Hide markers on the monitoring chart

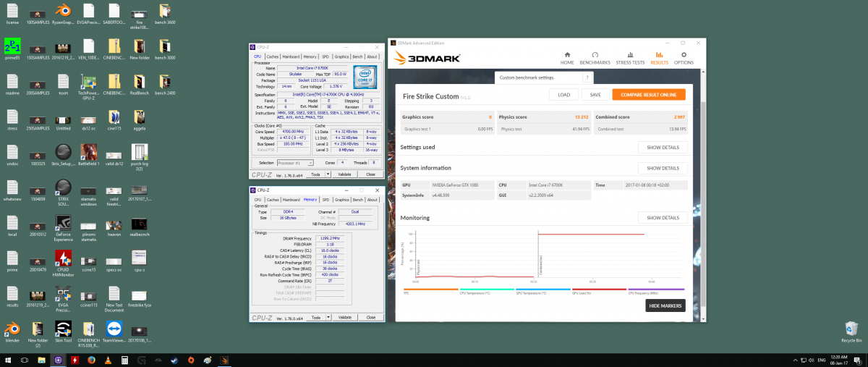665,306
